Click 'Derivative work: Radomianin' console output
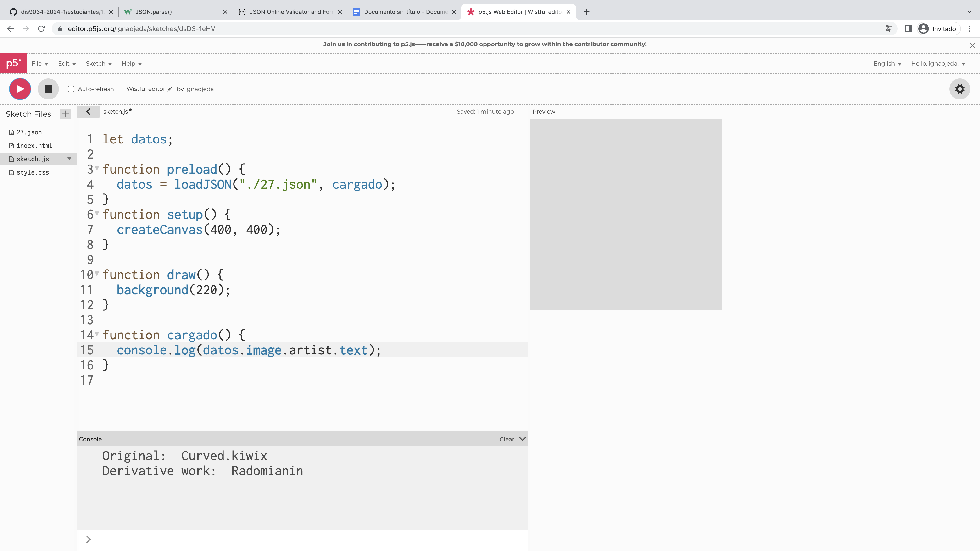This screenshot has height=551, width=980. click(x=202, y=471)
